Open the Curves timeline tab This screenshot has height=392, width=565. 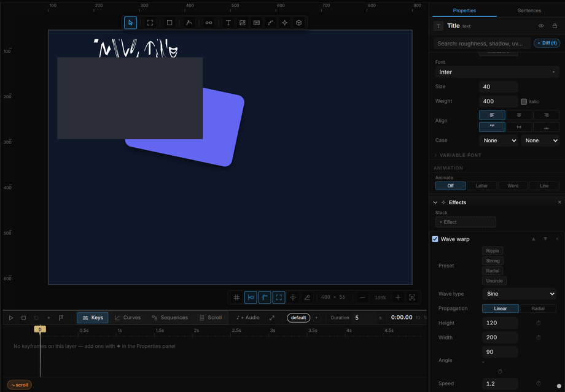coord(128,318)
